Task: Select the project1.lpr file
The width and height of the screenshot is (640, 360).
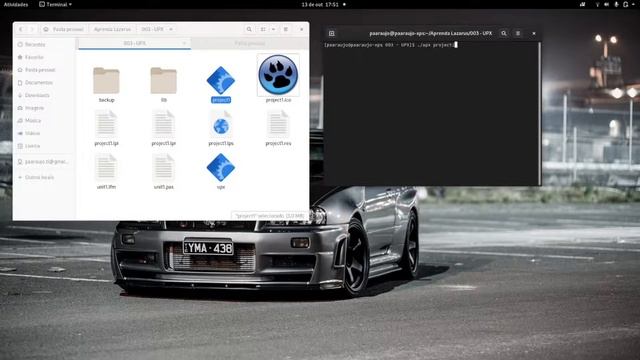Action: click(164, 128)
